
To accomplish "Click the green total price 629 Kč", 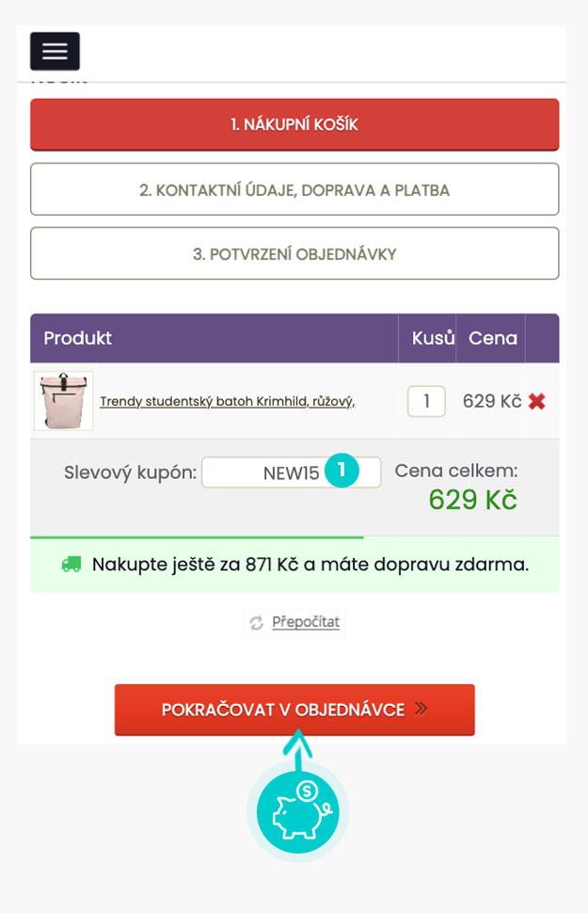I will point(472,500).
